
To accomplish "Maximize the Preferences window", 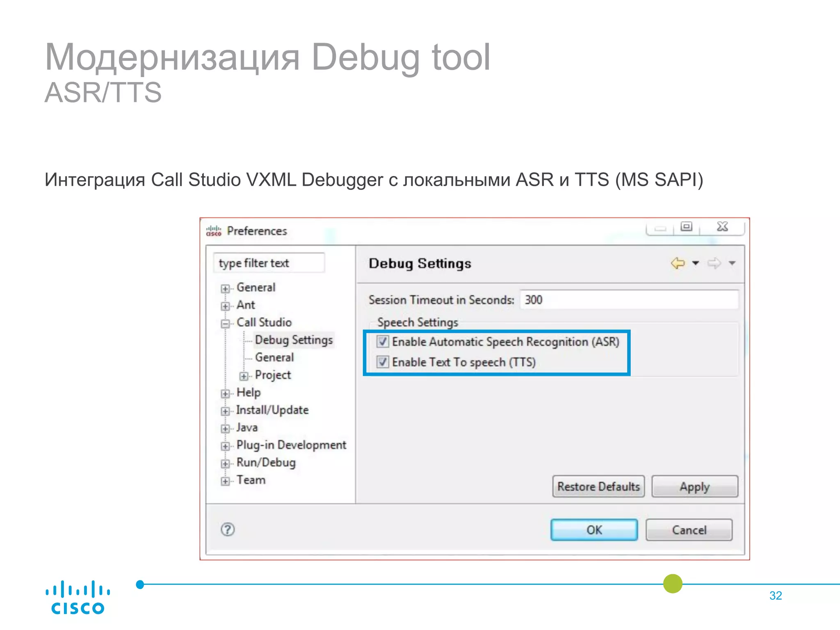I will click(x=686, y=226).
